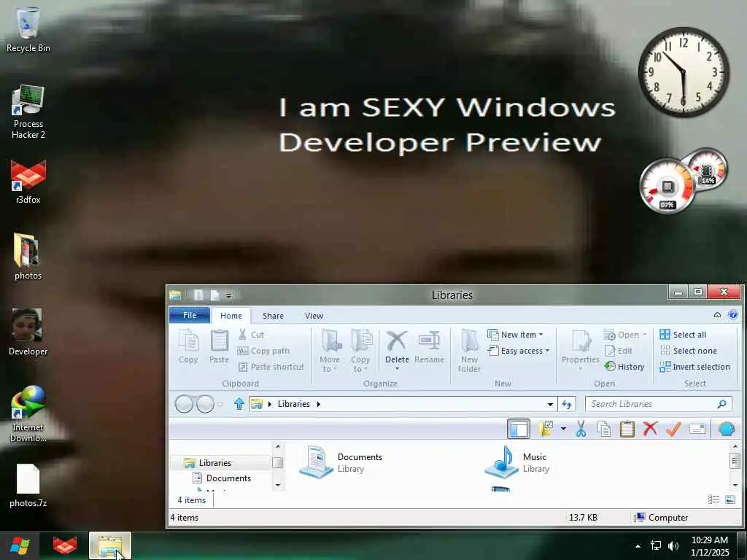Expand the Delete options arrow
The image size is (747, 560).
[x=397, y=369]
